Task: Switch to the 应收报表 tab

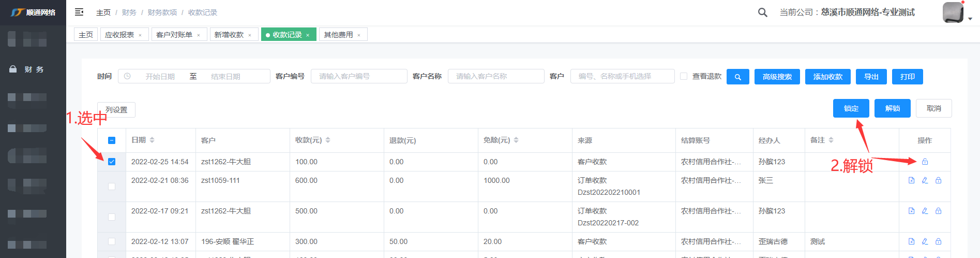Action: tap(119, 35)
